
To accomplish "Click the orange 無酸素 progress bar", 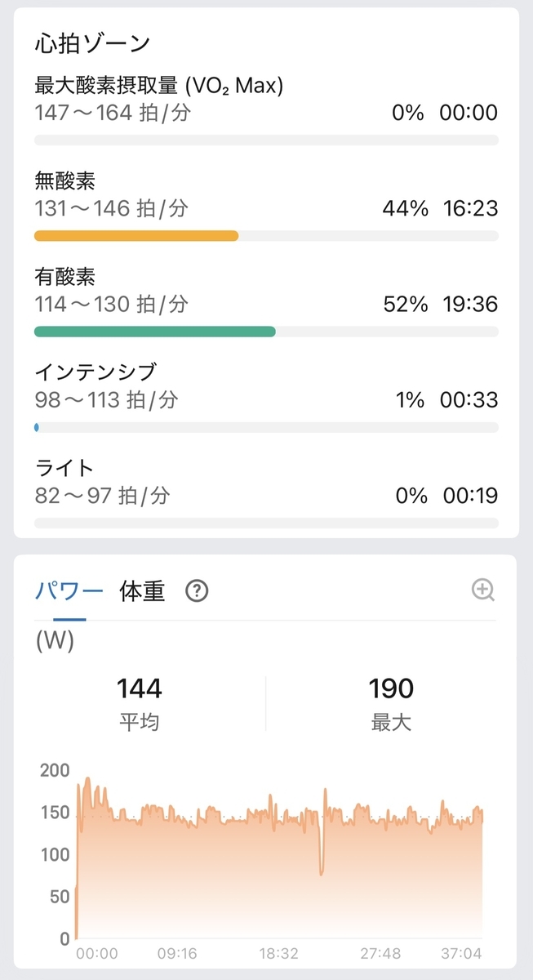I will click(136, 236).
